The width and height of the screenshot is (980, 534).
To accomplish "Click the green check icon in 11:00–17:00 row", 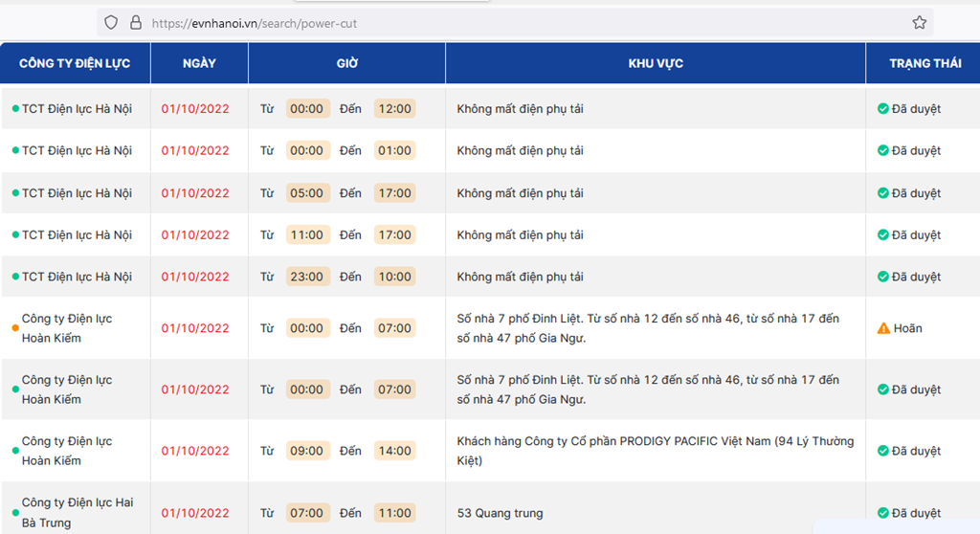I will (x=882, y=235).
